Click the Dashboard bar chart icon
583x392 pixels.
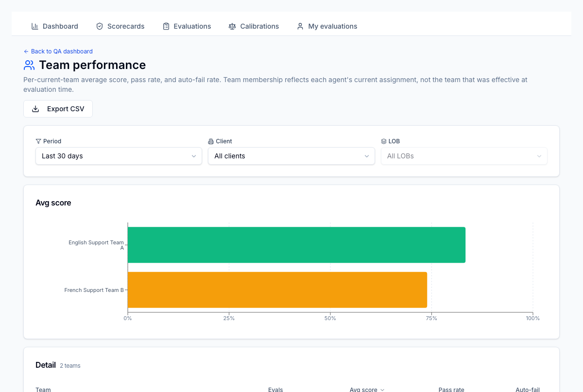tap(35, 26)
